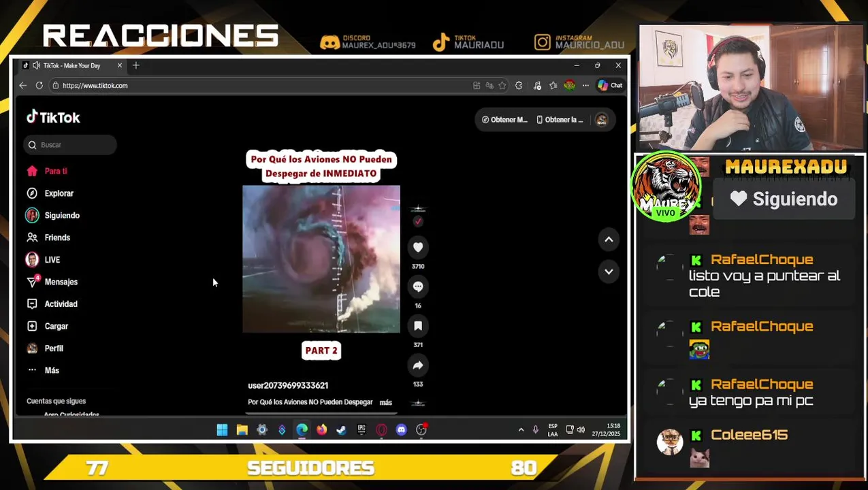Click the TikTok logo
This screenshot has height=490, width=868.
click(53, 118)
